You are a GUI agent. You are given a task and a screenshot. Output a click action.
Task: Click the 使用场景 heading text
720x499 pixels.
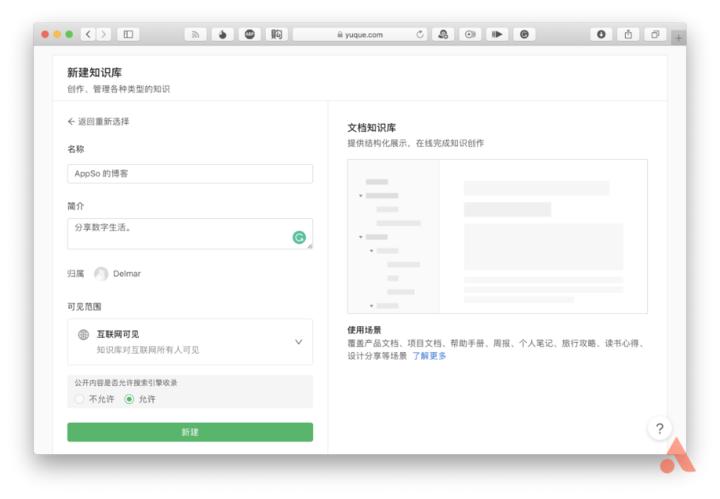pos(364,330)
